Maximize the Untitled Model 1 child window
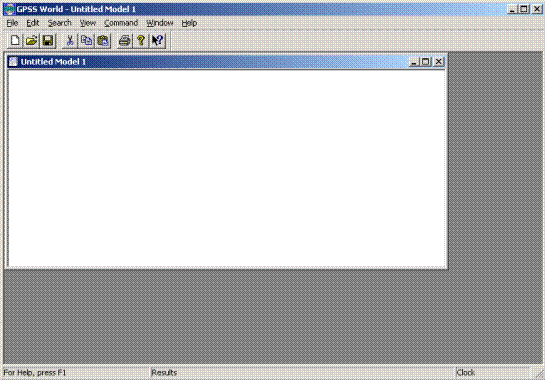This screenshot has height=381, width=545. tap(425, 62)
